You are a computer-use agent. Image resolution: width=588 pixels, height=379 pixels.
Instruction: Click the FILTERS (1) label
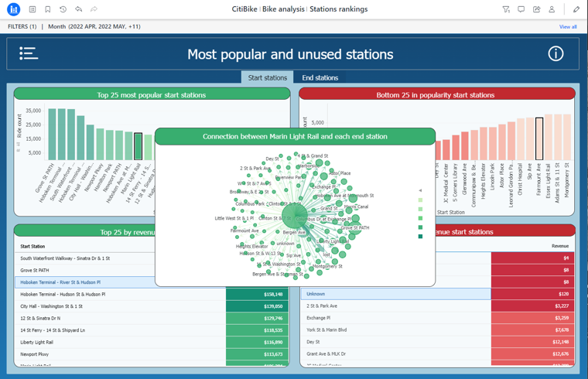pos(22,26)
